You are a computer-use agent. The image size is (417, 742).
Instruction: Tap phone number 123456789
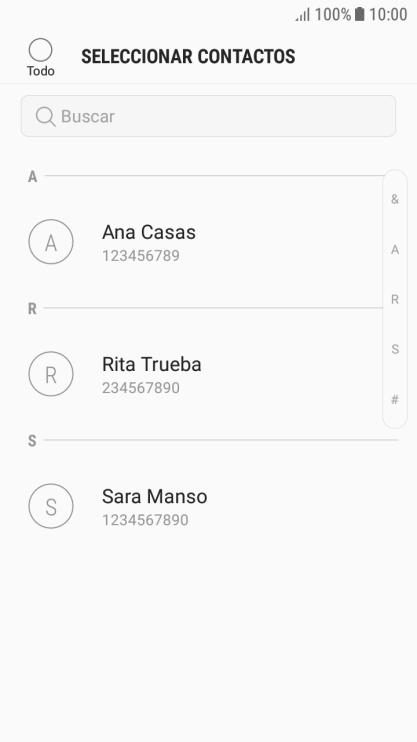(141, 256)
